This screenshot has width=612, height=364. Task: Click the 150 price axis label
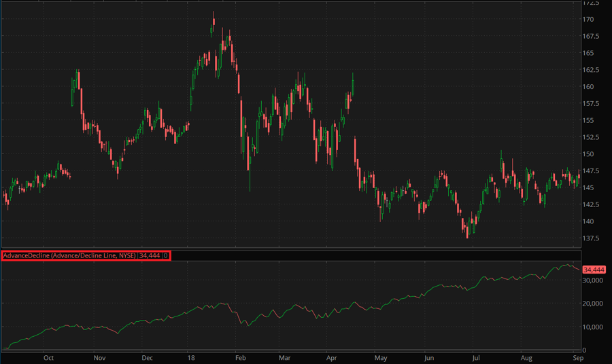coord(589,153)
